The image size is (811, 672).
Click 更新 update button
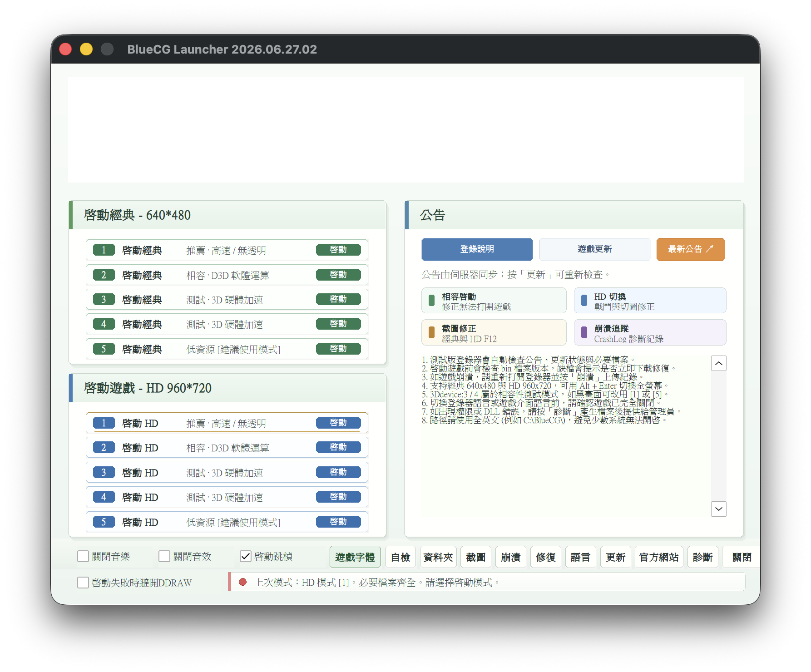(616, 557)
